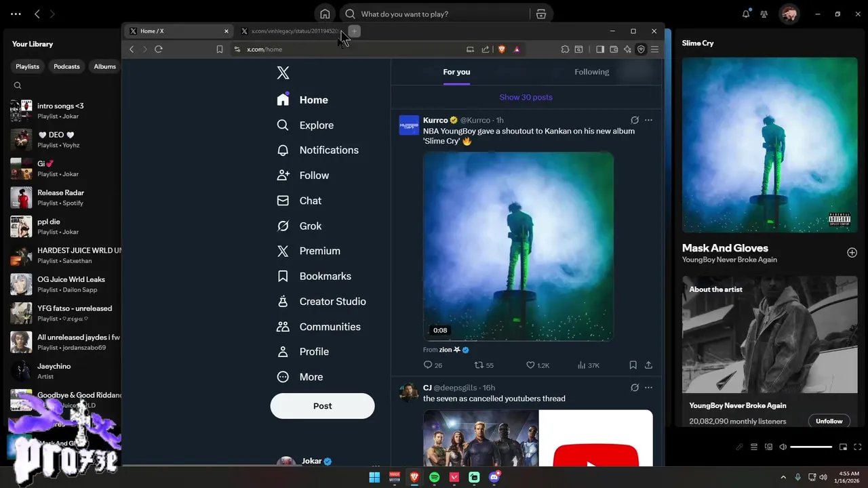Open three-dot menu on CJ post
868x488 pixels.
pos(648,388)
